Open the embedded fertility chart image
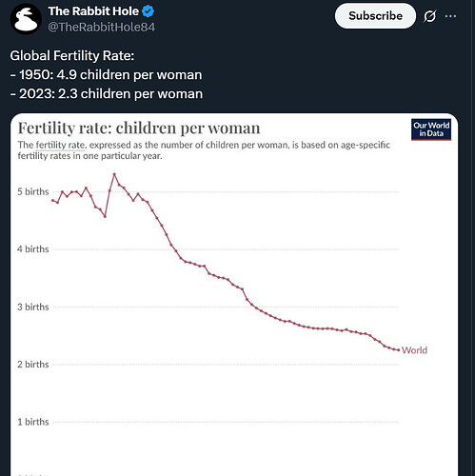This screenshot has width=475, height=476. point(234,294)
